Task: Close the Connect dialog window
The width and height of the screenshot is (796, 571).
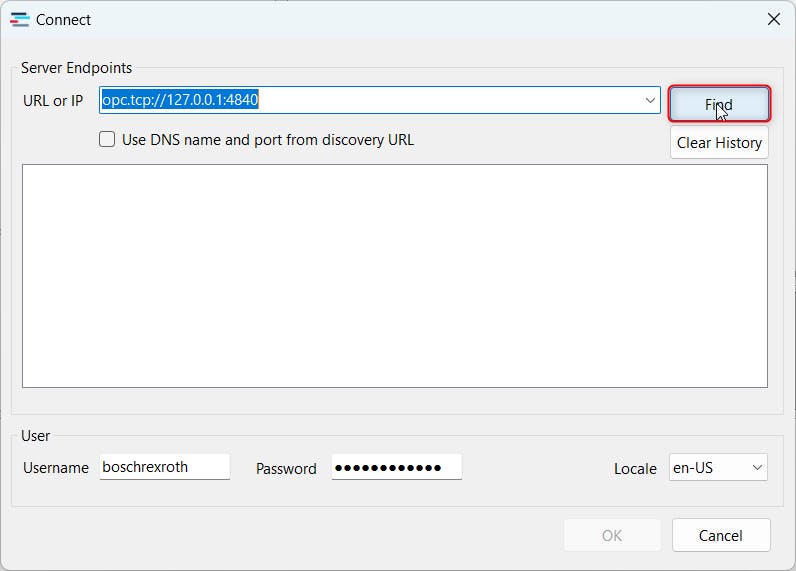Action: coord(773,19)
